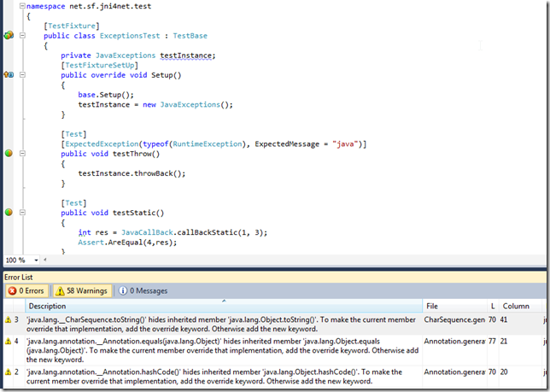Collapse the ExceptionsTest class outline

[x=23, y=36]
